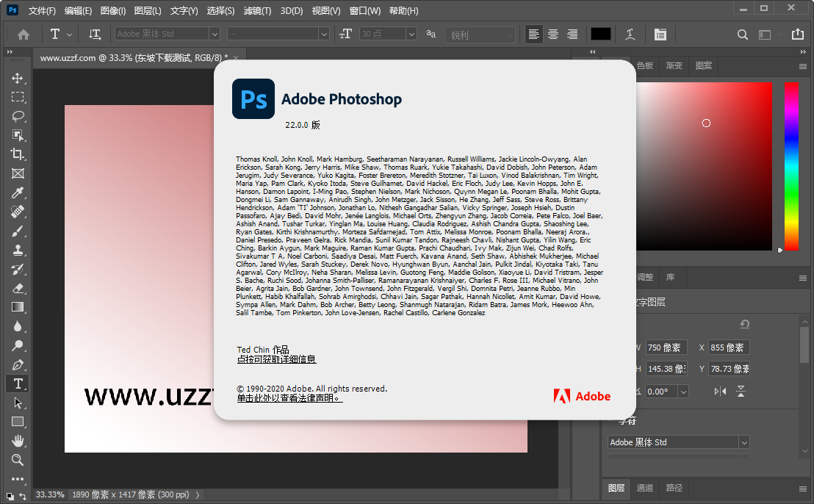
Task: Swap foreground and background colors arrow
Action: pyautogui.click(x=22, y=496)
